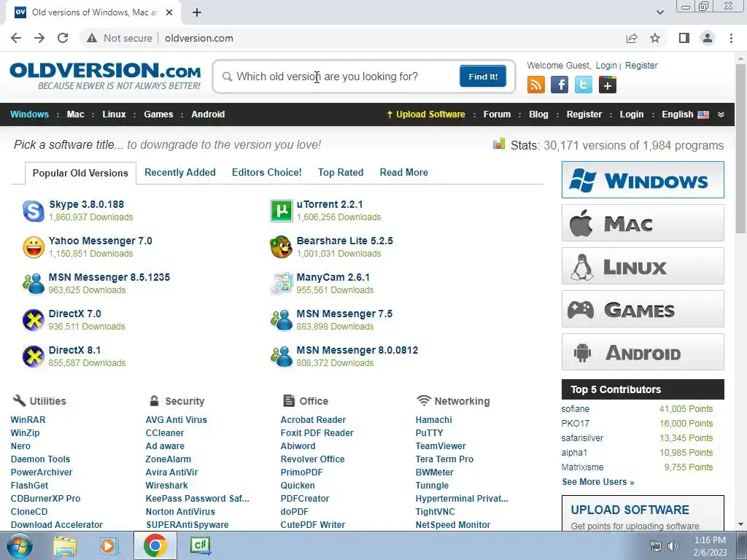Click the MSN Messenger 8.0.0812 icon
Viewport: 747px width, 560px height.
[281, 357]
